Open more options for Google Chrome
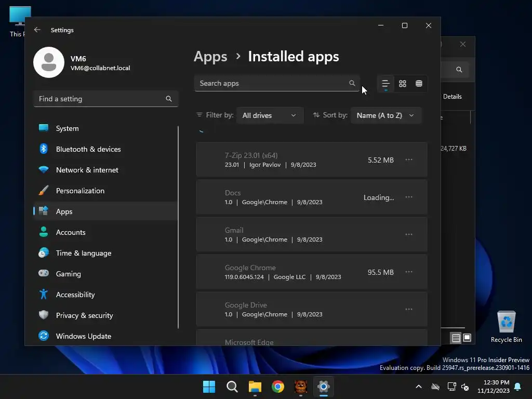Viewport: 532px width, 399px height. tap(409, 271)
